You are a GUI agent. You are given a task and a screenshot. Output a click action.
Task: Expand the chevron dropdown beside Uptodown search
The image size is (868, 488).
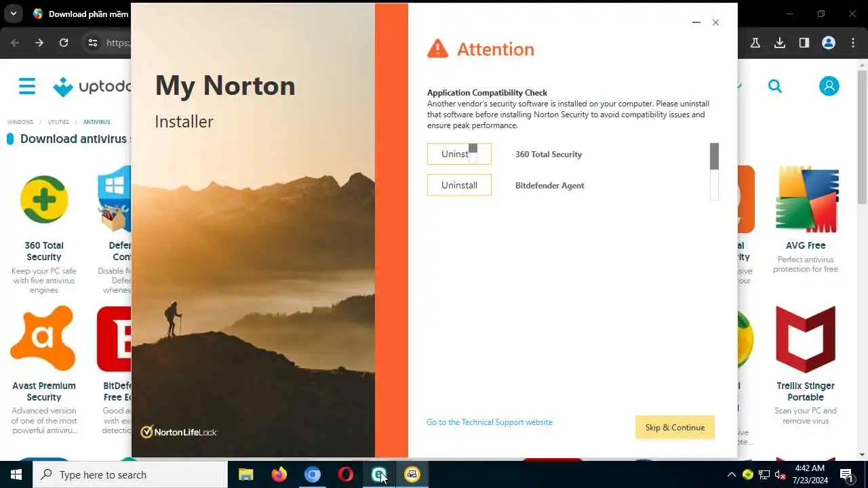[739, 86]
